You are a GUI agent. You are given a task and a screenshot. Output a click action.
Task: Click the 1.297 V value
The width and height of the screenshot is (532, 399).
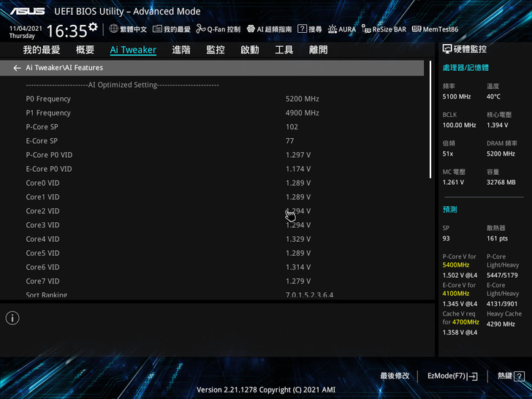298,155
